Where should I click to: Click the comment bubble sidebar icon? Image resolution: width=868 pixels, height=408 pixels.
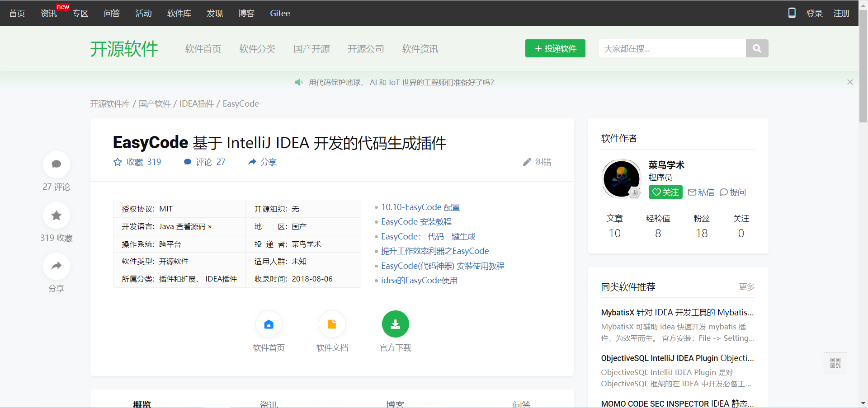tap(57, 164)
